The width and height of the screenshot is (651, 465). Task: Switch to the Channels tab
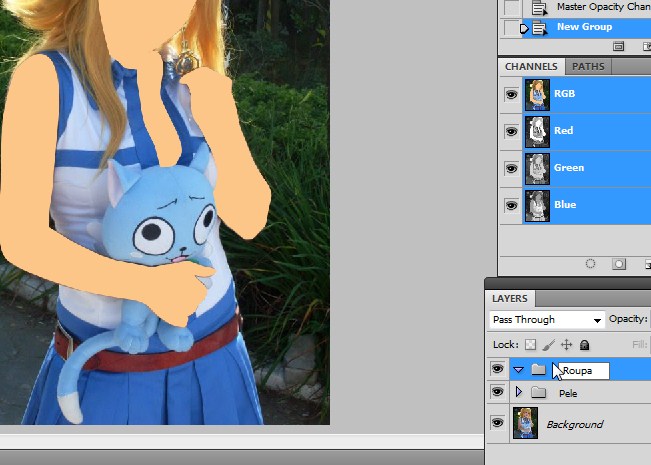(x=531, y=66)
